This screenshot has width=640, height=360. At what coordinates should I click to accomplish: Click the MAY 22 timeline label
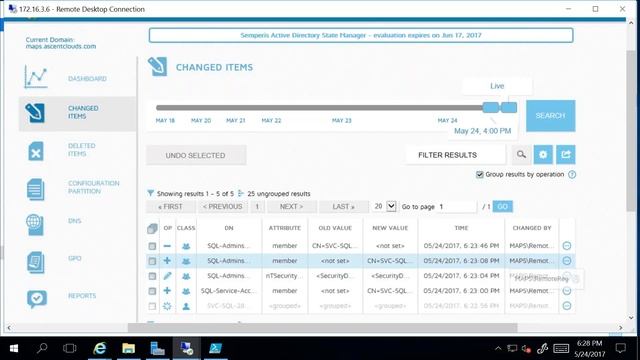coord(271,120)
